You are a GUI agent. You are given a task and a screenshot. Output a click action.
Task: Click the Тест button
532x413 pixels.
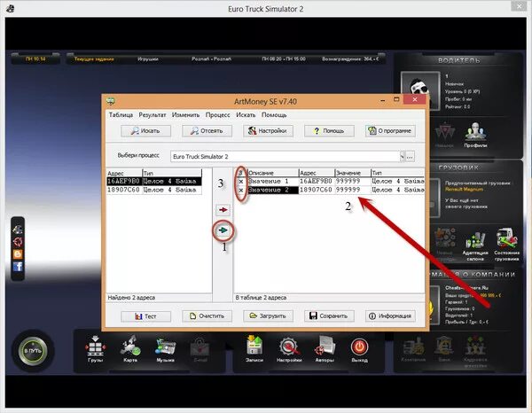(x=146, y=316)
